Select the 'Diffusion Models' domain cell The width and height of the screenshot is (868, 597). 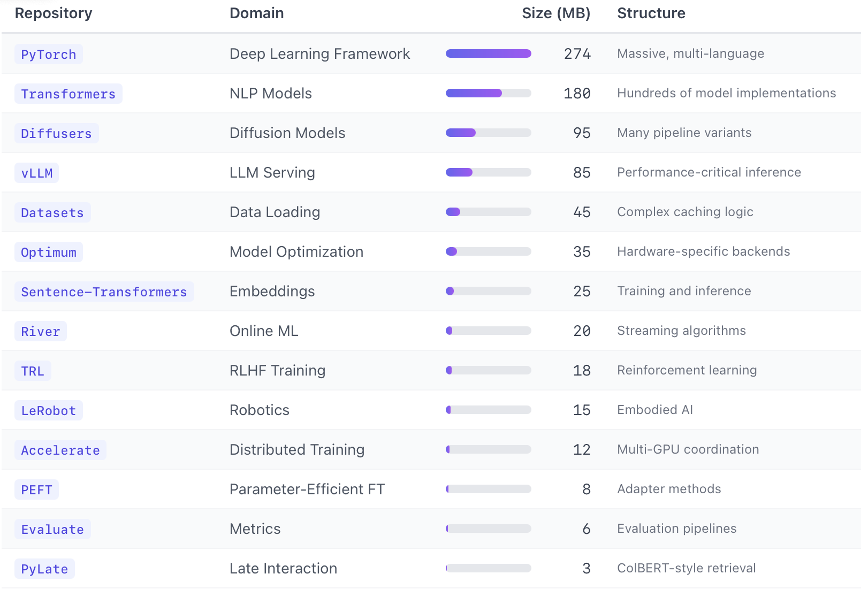pyautogui.click(x=287, y=133)
